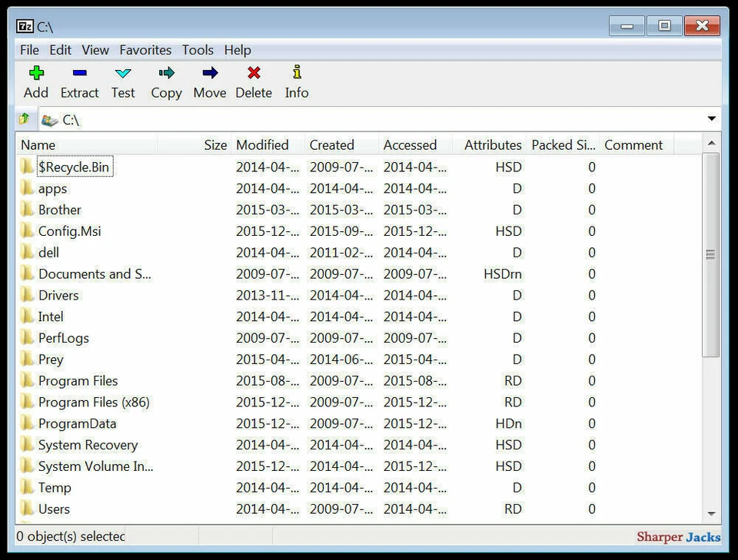Click the Extract icon on the toolbar
Viewport: 738px width, 560px height.
tap(79, 74)
